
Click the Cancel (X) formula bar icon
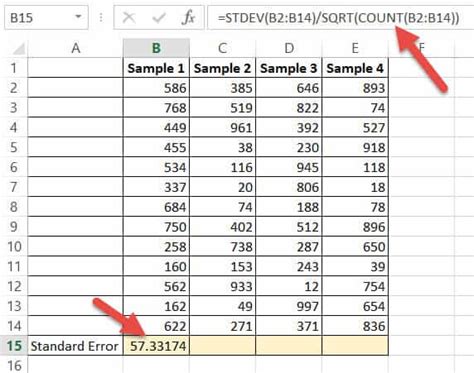(x=129, y=17)
